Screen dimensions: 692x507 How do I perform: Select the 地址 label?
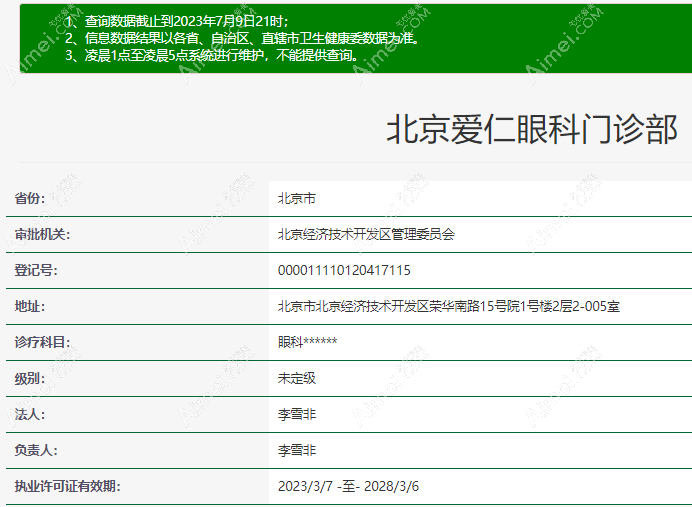click(30, 306)
